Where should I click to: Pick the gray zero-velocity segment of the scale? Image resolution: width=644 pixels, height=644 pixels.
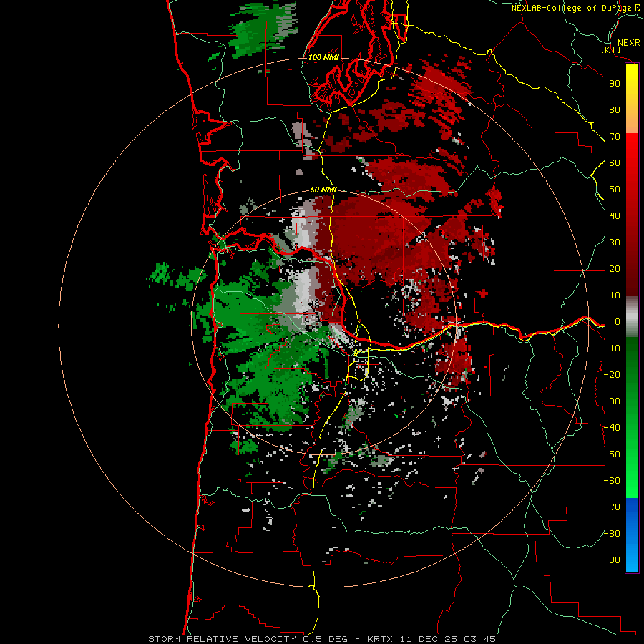pyautogui.click(x=632, y=317)
